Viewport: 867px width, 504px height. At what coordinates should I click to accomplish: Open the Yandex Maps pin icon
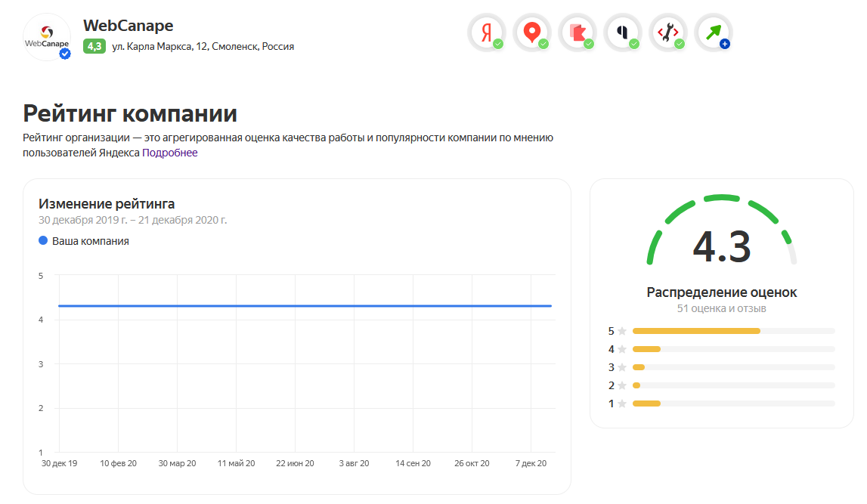pyautogui.click(x=532, y=32)
